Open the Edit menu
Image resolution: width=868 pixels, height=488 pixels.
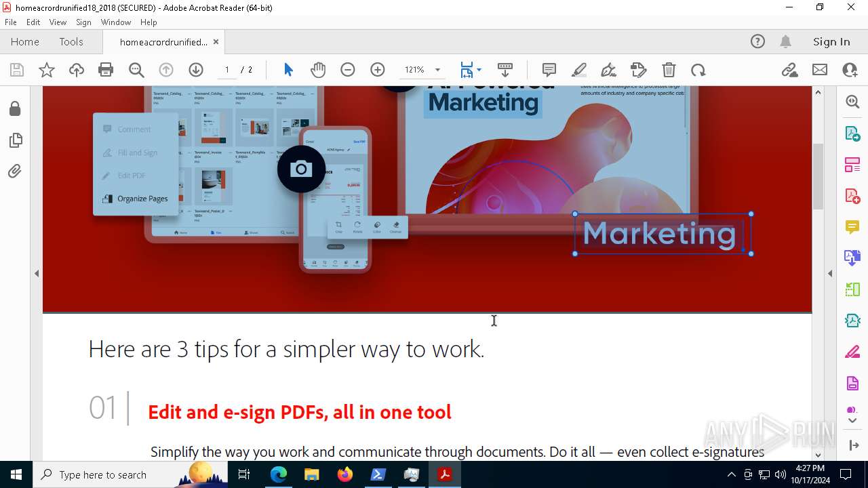pyautogui.click(x=33, y=22)
